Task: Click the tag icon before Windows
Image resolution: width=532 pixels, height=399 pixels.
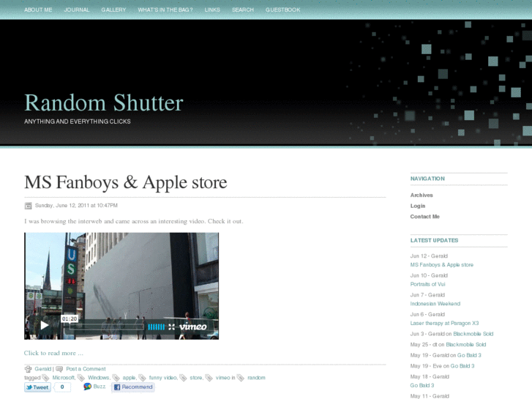Action: 81,378
